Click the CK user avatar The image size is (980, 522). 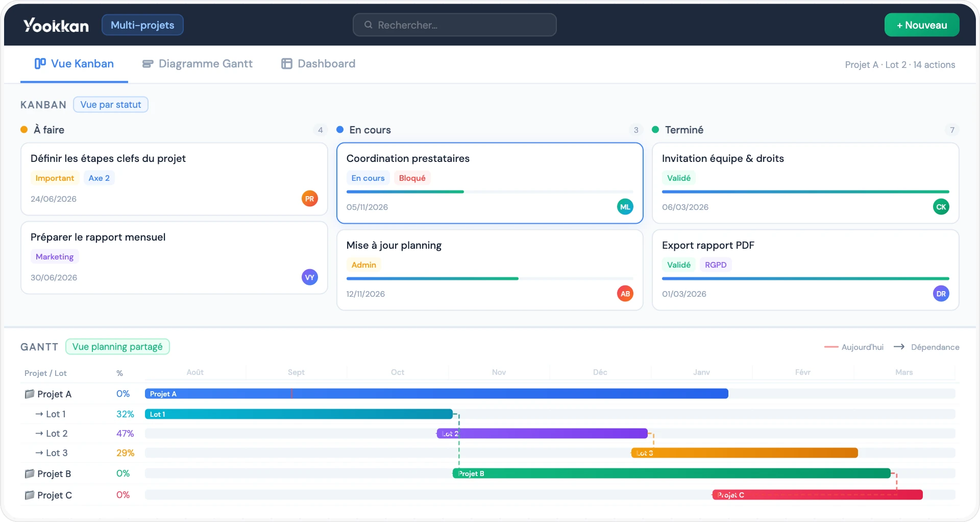tap(941, 207)
